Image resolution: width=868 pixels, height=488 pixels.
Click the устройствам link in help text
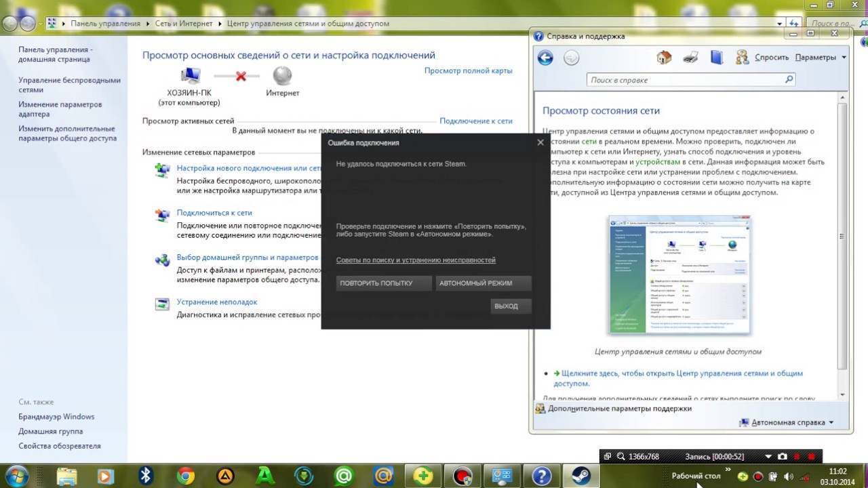click(658, 162)
